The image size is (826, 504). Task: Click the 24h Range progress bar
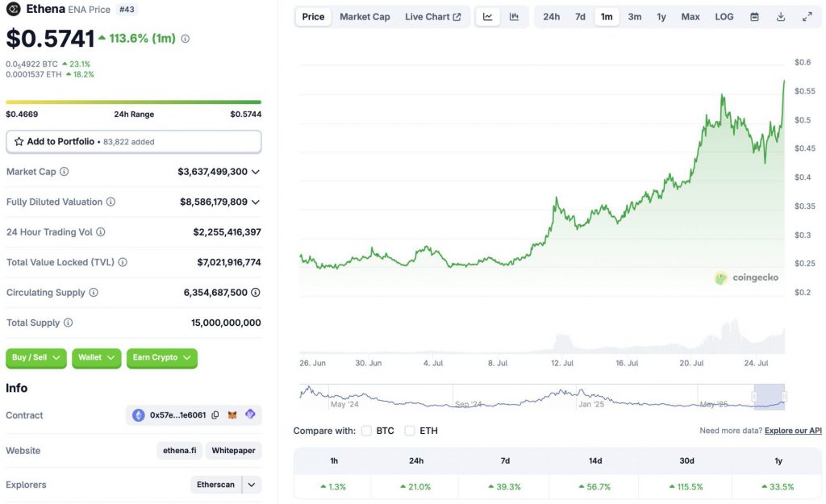[134, 102]
